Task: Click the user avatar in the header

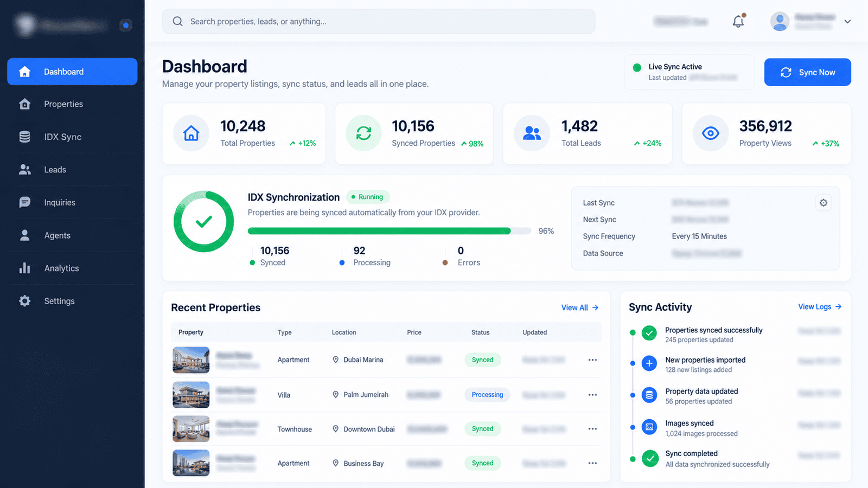Action: click(x=780, y=22)
